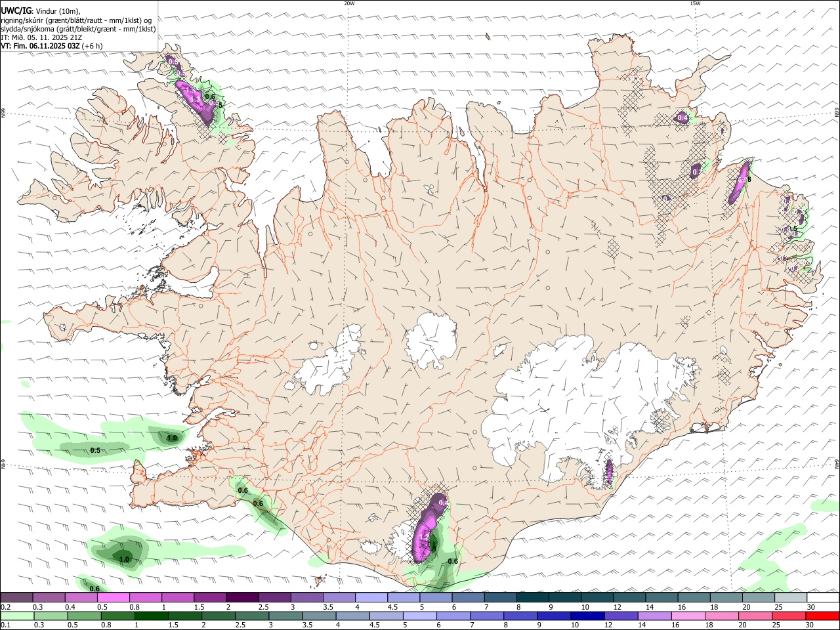Click the '1.0' value in the dark green cell near Reykjanes

pyautogui.click(x=172, y=438)
